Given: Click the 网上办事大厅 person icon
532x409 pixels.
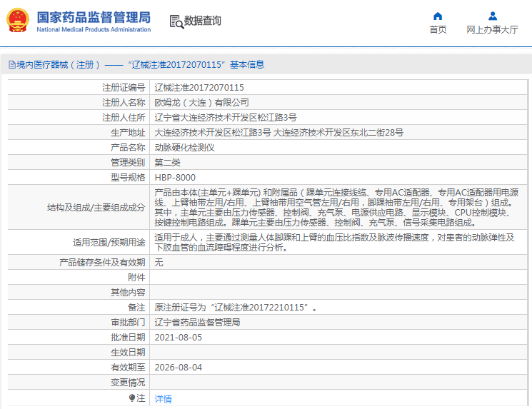Looking at the screenshot, I should click(492, 16).
